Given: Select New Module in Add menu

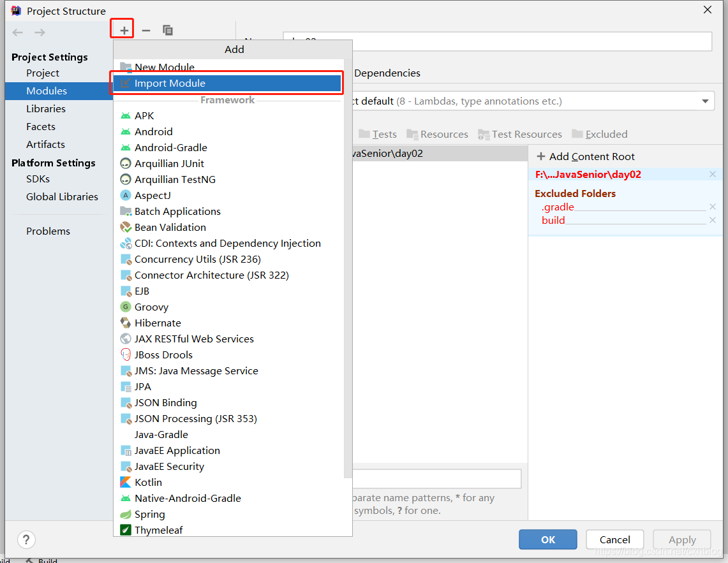Looking at the screenshot, I should (x=228, y=68).
